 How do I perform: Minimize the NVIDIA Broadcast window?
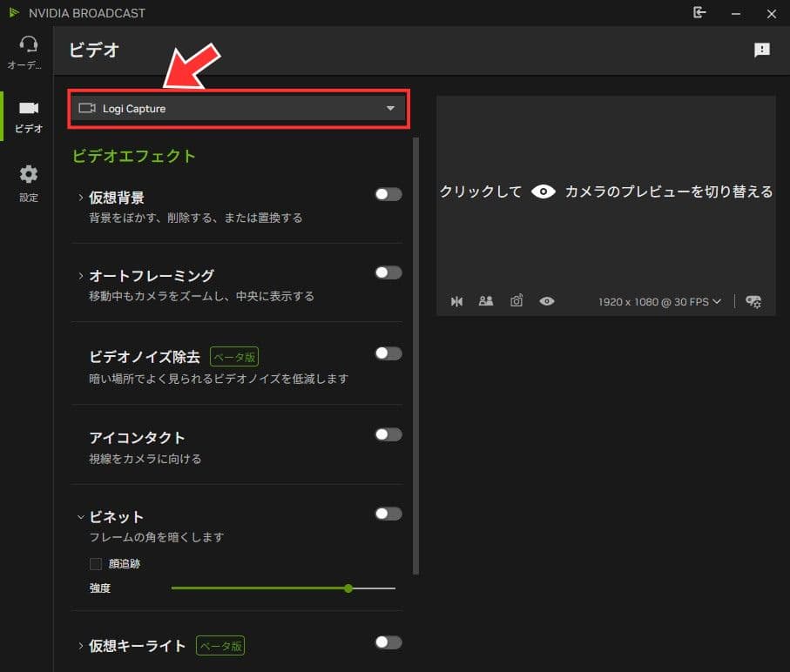click(x=736, y=14)
